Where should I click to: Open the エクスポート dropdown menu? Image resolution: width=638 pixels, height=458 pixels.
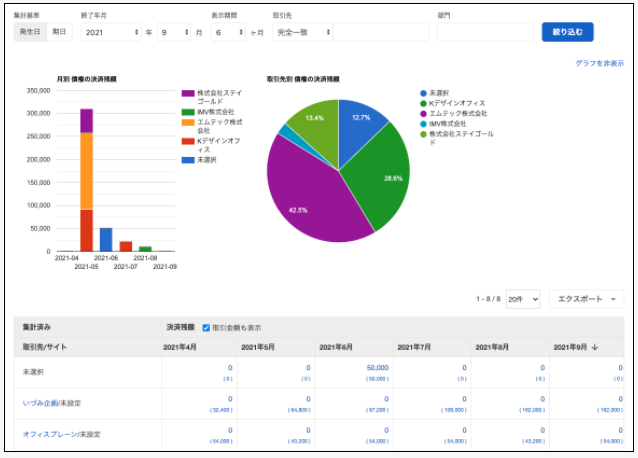pyautogui.click(x=586, y=299)
